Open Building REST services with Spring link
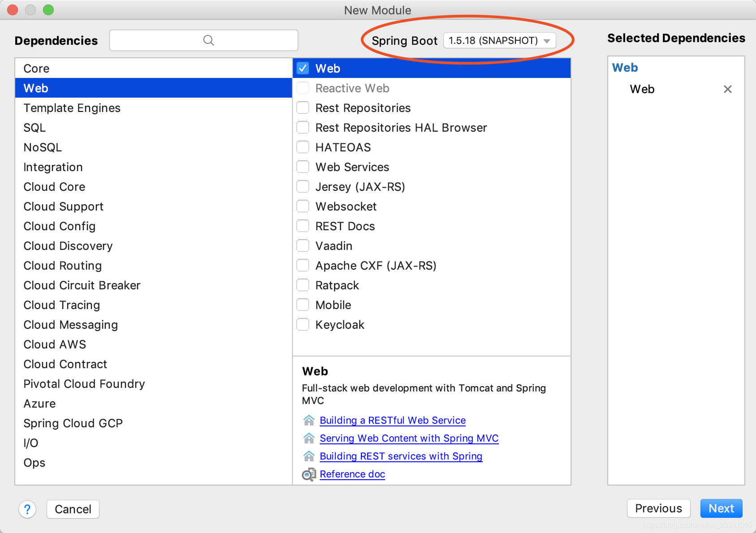Screen dimensions: 756x533 [x=401, y=456]
